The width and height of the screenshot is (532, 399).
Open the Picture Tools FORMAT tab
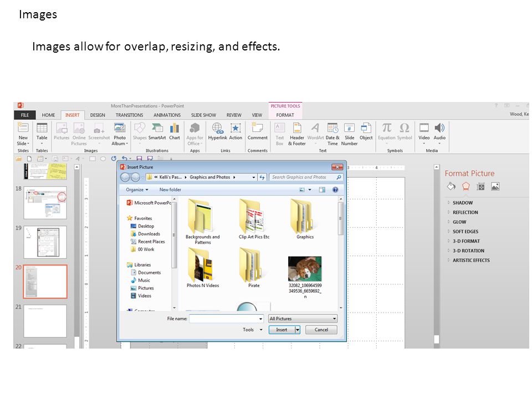click(x=285, y=115)
